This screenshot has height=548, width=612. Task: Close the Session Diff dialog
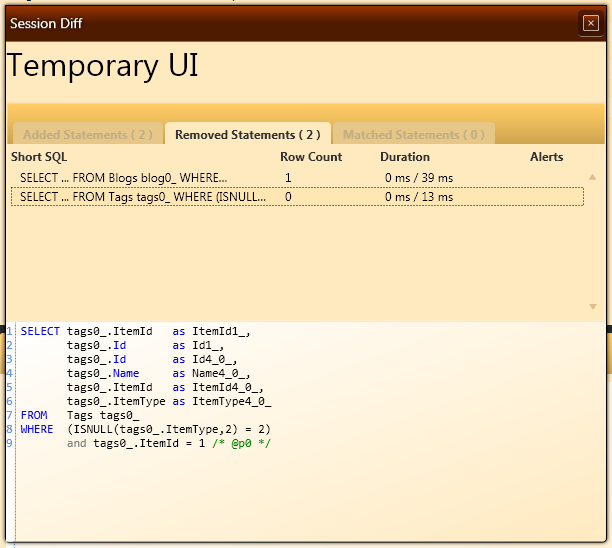click(590, 23)
